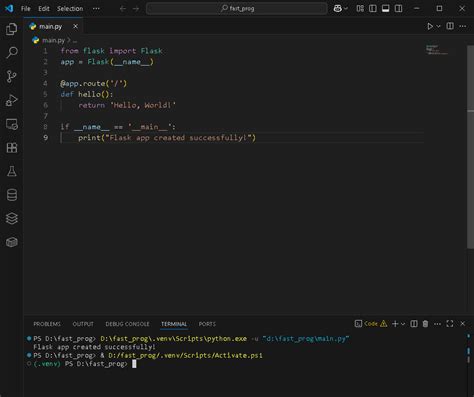Click the terminal warning triangle icon
This screenshot has width=474, height=397.
click(384, 324)
